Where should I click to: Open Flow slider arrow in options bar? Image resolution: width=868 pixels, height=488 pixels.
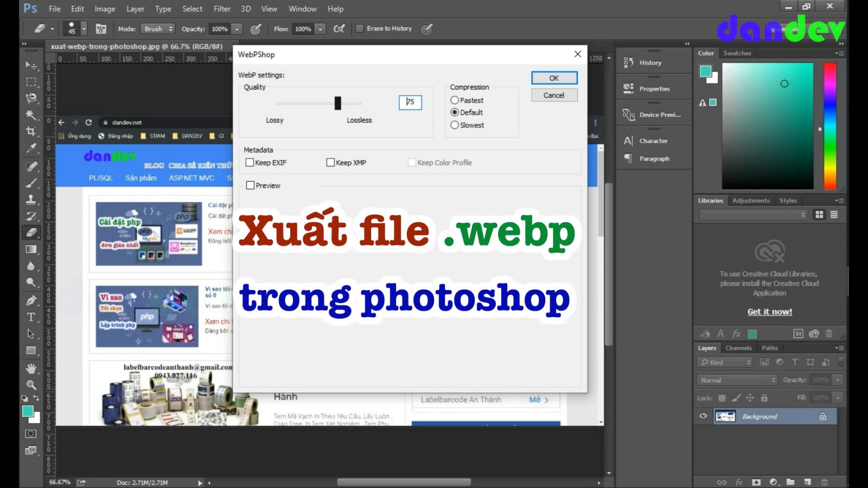pyautogui.click(x=320, y=29)
